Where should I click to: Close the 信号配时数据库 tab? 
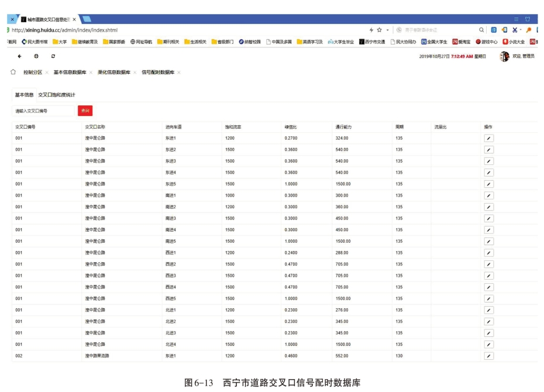coord(179,73)
